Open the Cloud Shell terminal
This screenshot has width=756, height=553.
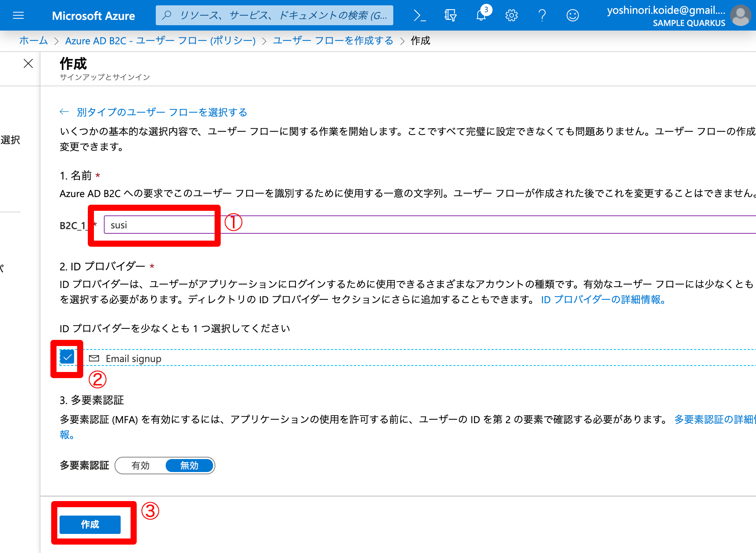(419, 15)
